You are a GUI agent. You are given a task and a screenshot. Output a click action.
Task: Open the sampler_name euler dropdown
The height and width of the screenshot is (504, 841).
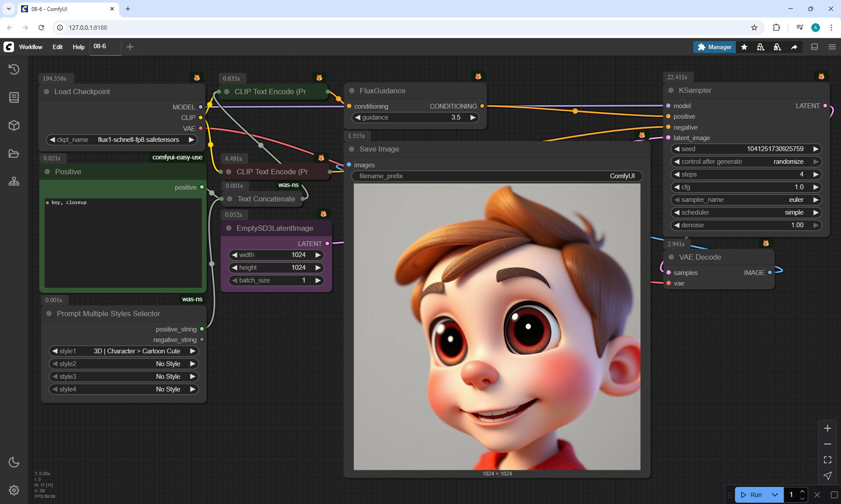[746, 200]
